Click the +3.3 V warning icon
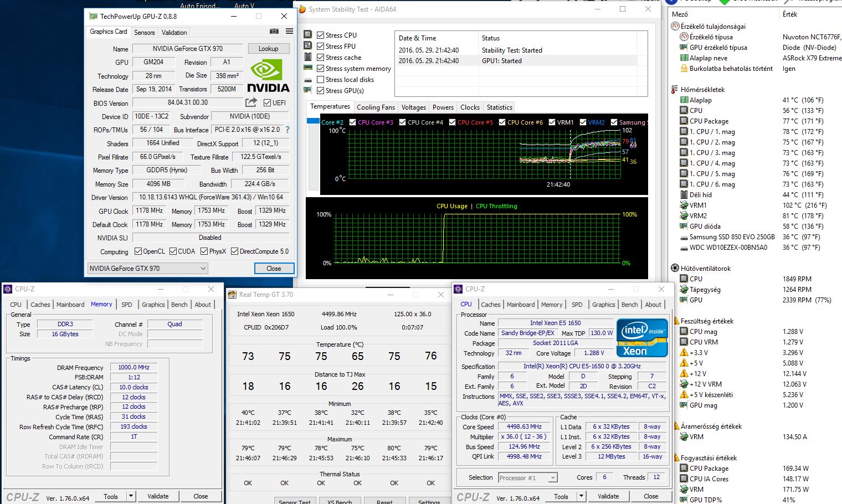This screenshot has height=504, width=842. pyautogui.click(x=684, y=353)
